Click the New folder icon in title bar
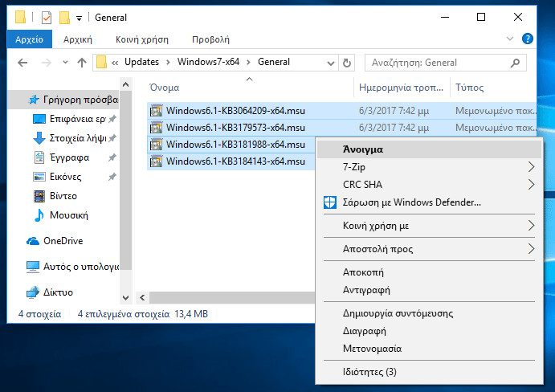Image resolution: width=555 pixels, height=392 pixels. pyautogui.click(x=64, y=18)
